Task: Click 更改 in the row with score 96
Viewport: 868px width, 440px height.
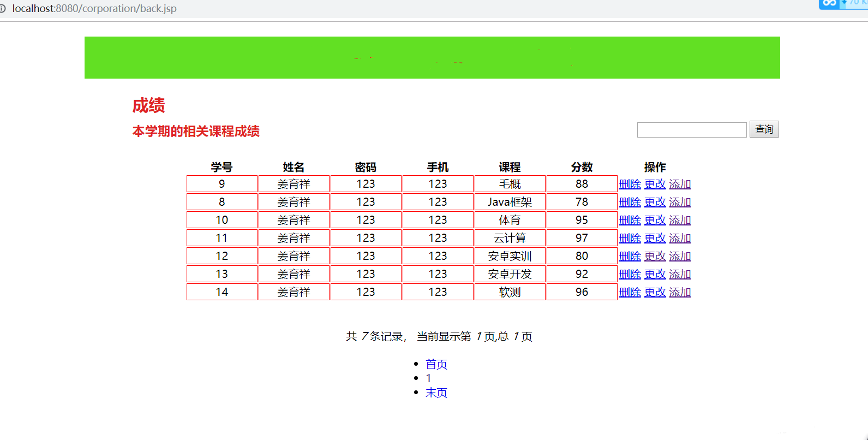Action: [x=655, y=293]
